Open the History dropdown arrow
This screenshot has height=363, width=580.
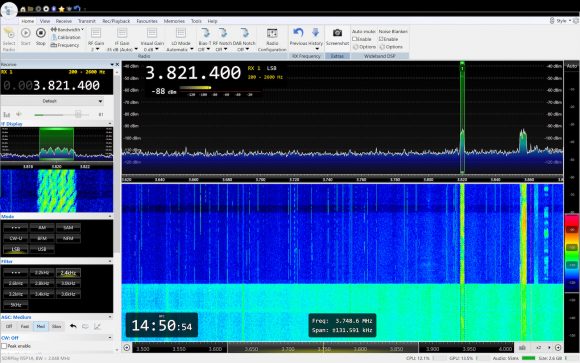[316, 48]
